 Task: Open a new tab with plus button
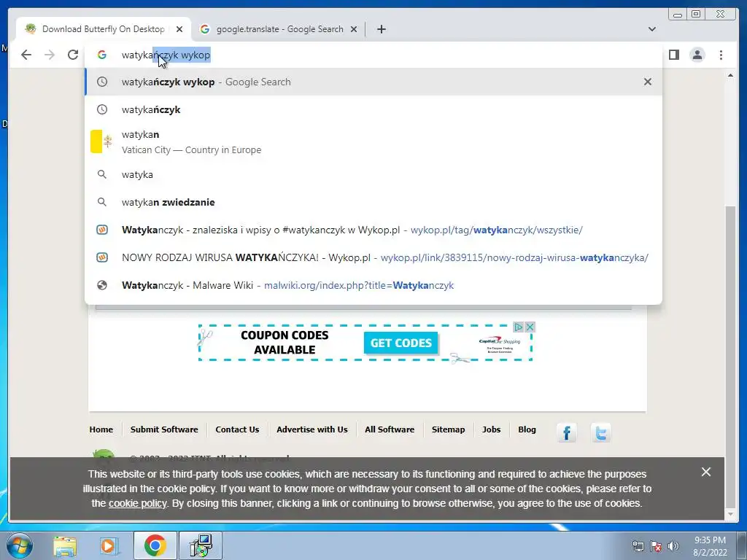click(381, 29)
